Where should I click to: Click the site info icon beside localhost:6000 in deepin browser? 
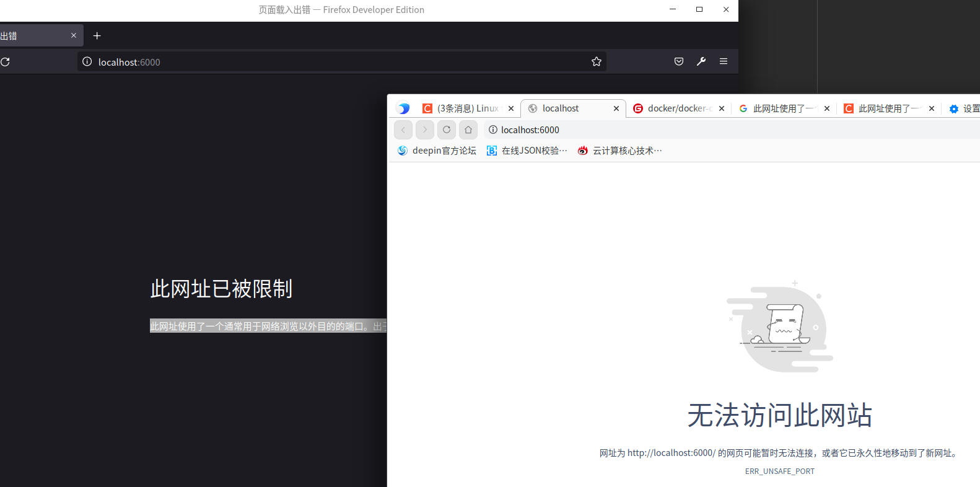tap(493, 129)
